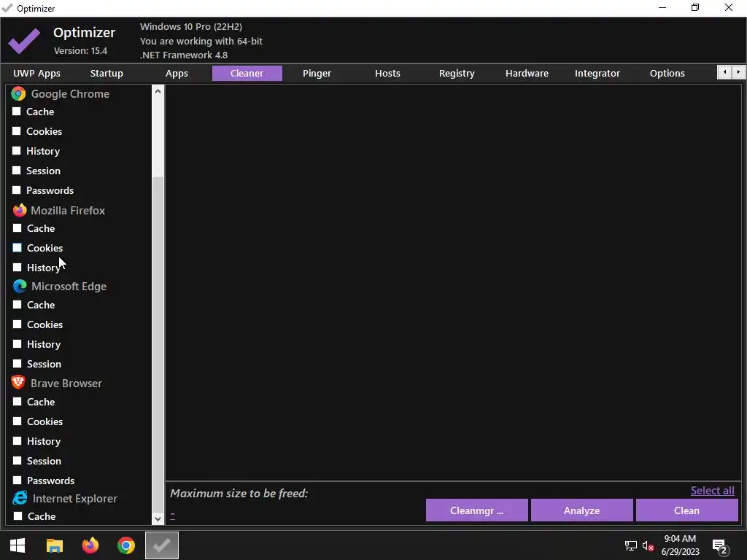The image size is (747, 560).
Task: Switch to the Hosts tab
Action: 387,74
